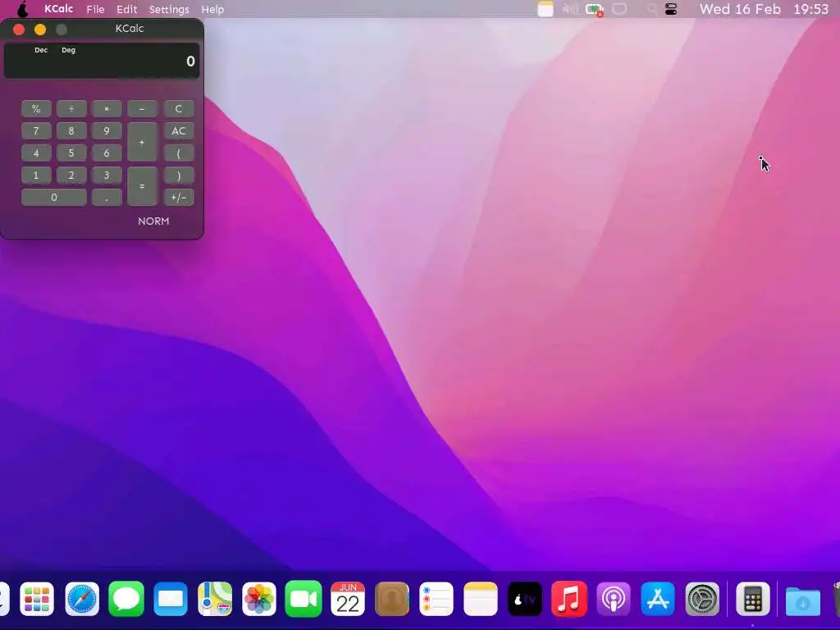Open Control Center in menu bar

671,9
